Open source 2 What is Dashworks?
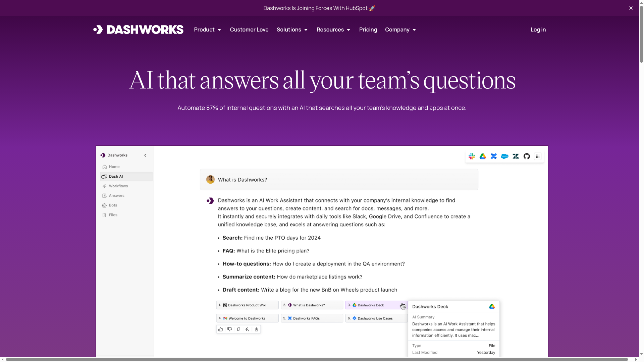Image resolution: width=644 pixels, height=362 pixels. [312, 305]
